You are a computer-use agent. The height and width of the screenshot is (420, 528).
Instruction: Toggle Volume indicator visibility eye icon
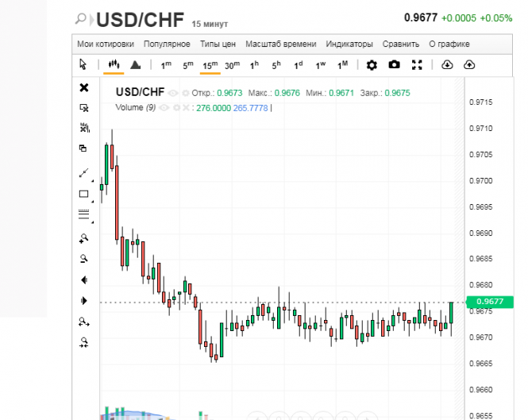point(164,108)
